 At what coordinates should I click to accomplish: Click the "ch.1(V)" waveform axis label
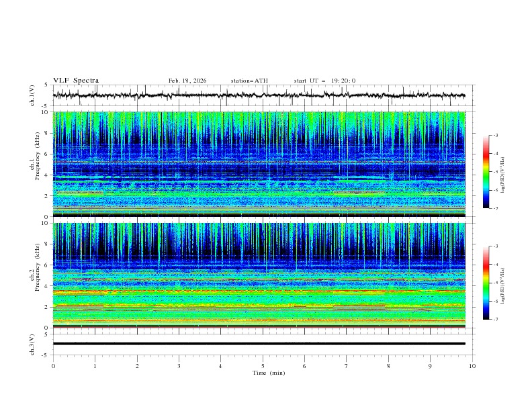point(32,95)
